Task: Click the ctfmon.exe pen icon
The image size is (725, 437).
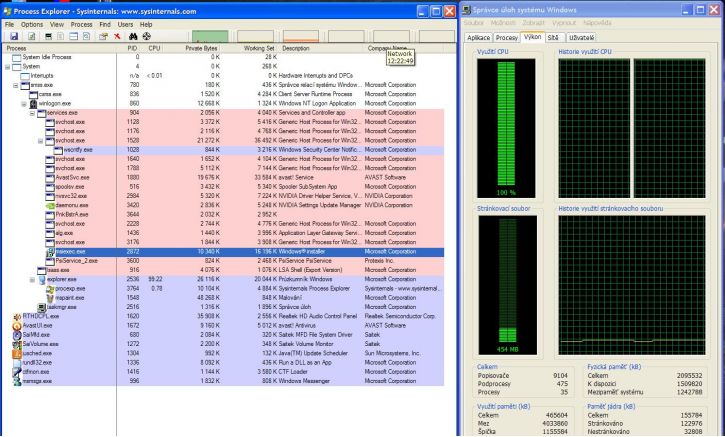Action: (17, 372)
